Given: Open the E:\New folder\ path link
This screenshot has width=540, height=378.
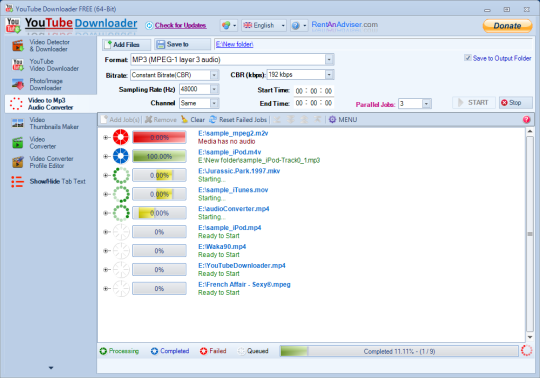Looking at the screenshot, I should tap(235, 44).
